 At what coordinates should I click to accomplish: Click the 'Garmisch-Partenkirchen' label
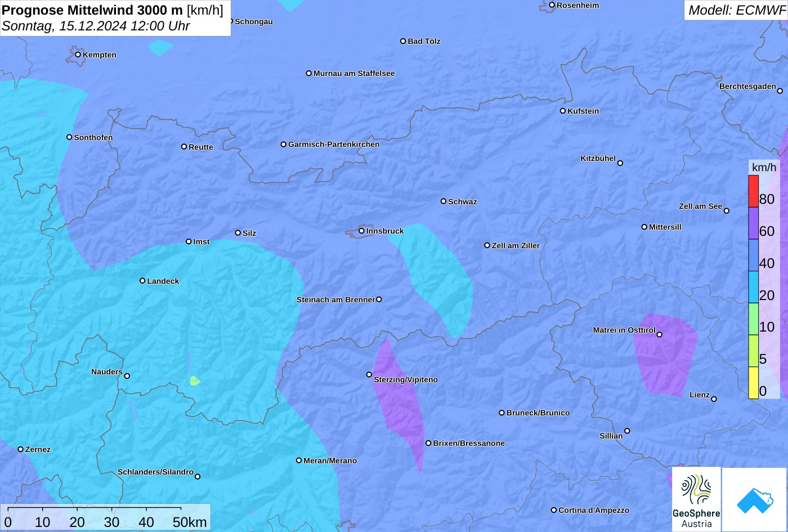coord(334,144)
